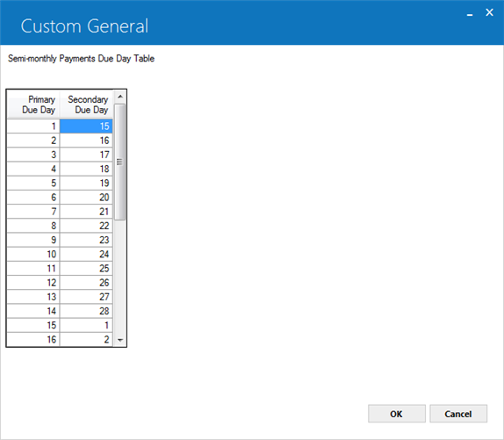Image resolution: width=504 pixels, height=440 pixels.
Task: Select Primary Due Day row 1 cell
Action: click(33, 126)
